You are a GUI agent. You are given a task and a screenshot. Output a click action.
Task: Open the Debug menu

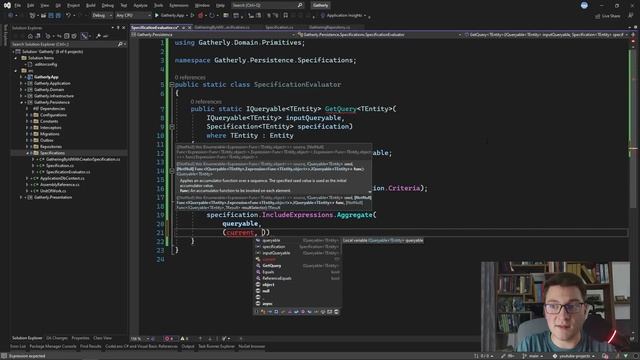click(108, 5)
